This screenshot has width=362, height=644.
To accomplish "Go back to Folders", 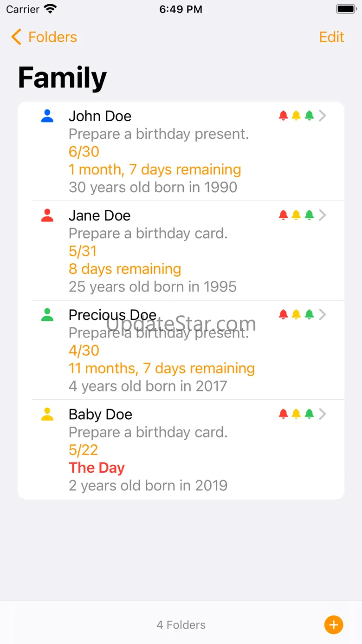I will (x=44, y=37).
